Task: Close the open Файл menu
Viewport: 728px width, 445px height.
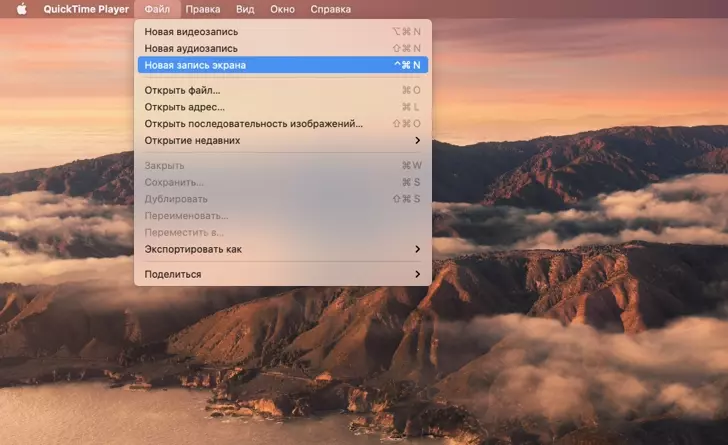Action: tap(157, 9)
